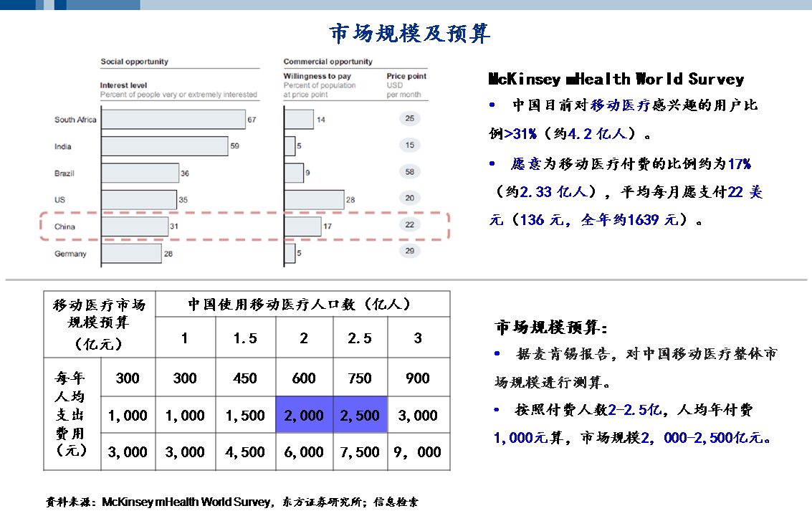Click the column header 1.5 in table
812x516 pixels.
pos(246,338)
